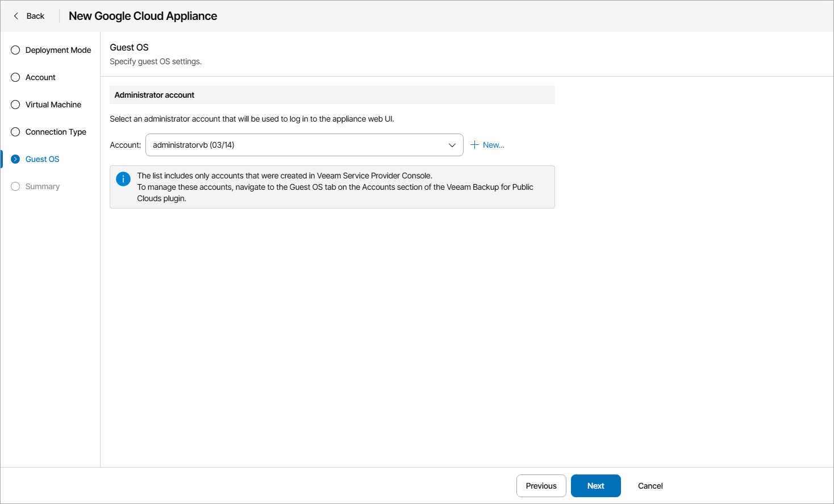834x504 pixels.
Task: Click the chevron in the Account field
Action: pos(452,145)
